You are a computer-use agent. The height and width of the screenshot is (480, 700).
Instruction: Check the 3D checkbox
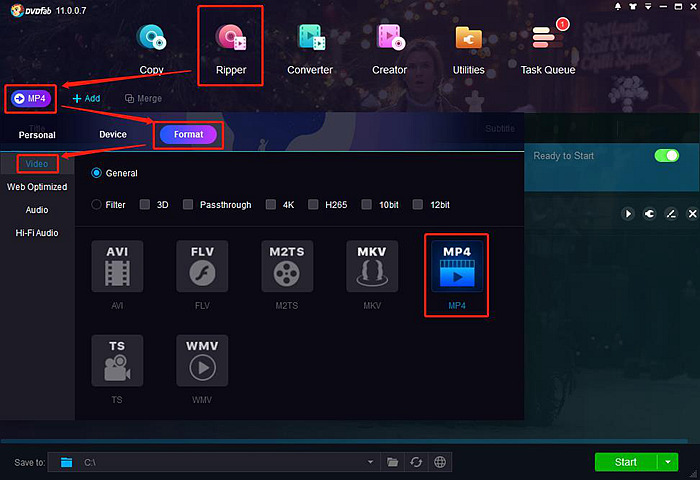point(145,205)
